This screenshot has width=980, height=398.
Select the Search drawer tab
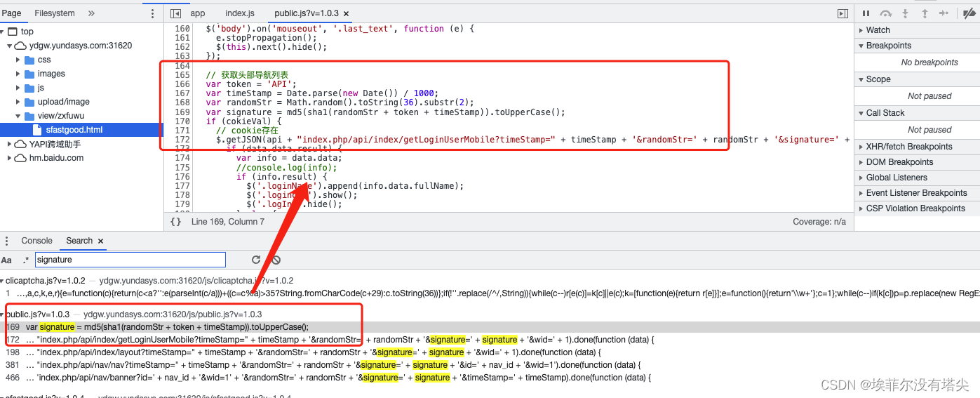[x=79, y=241]
